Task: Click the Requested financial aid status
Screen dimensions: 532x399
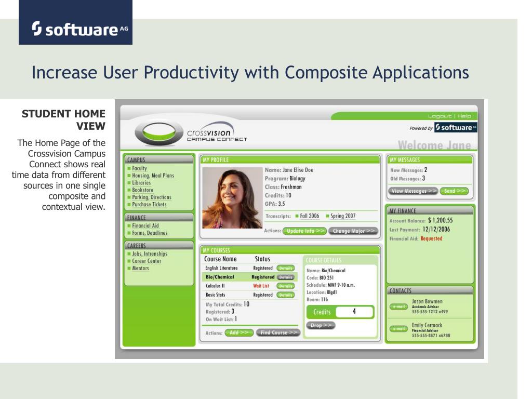Action: coord(431,238)
